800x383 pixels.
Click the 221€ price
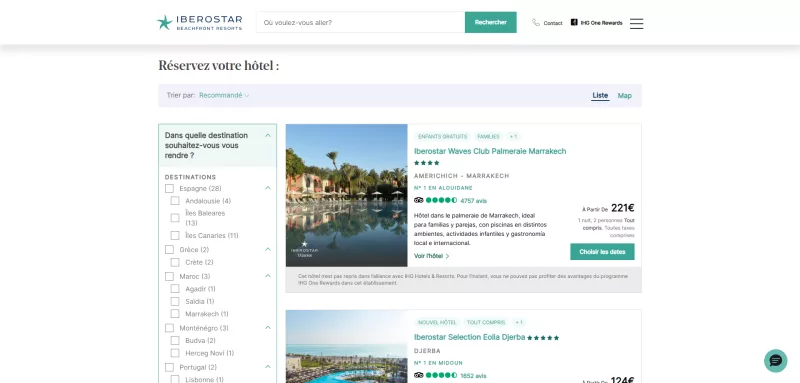(622, 208)
